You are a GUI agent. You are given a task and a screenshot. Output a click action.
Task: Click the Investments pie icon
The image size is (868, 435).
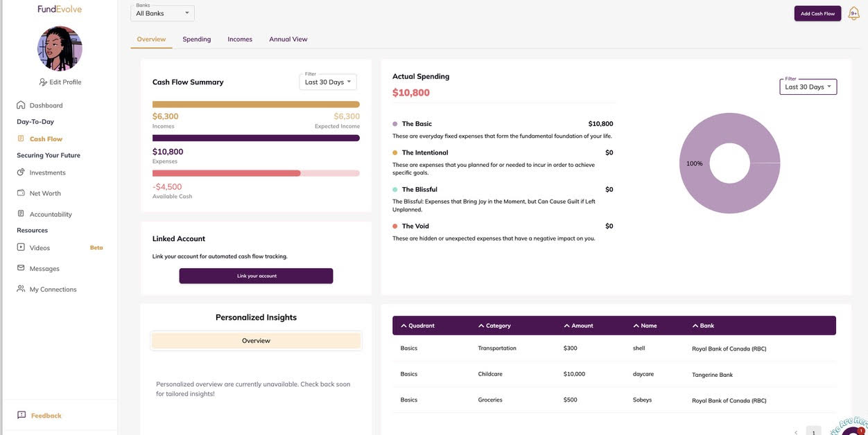(21, 172)
